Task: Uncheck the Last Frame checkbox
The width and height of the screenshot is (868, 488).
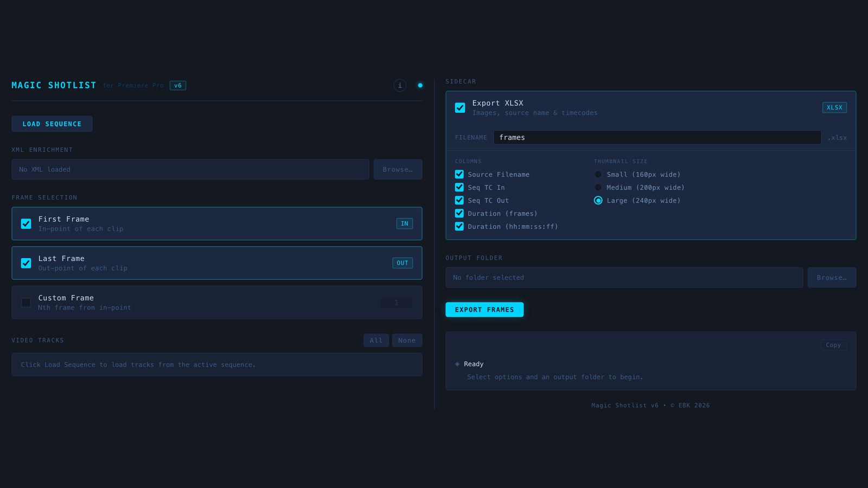Action: pyautogui.click(x=26, y=263)
